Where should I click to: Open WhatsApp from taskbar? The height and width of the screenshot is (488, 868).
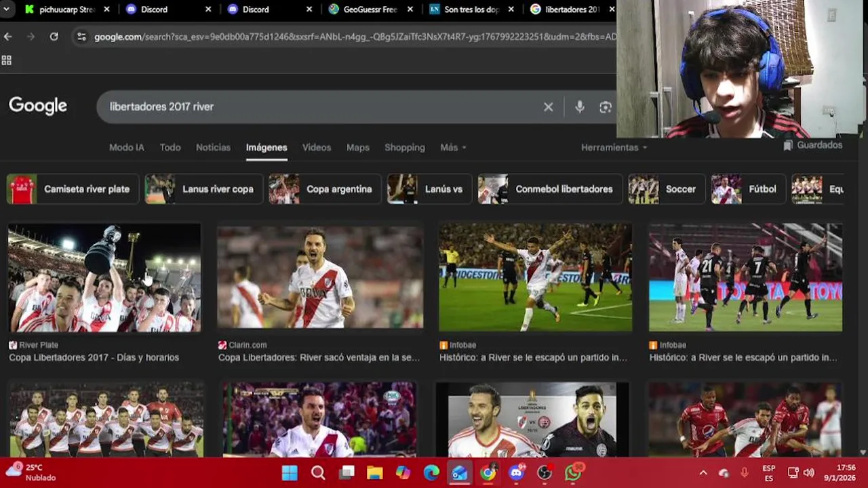574,472
